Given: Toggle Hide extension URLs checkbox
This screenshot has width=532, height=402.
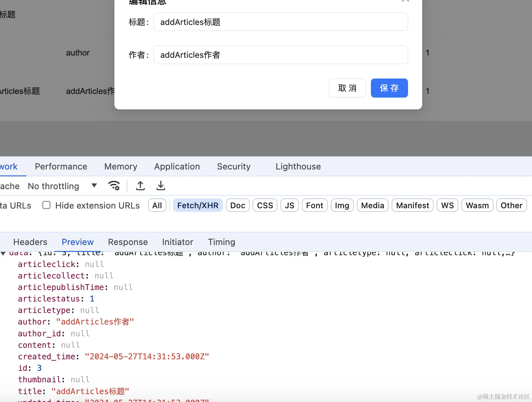Looking at the screenshot, I should (x=46, y=205).
